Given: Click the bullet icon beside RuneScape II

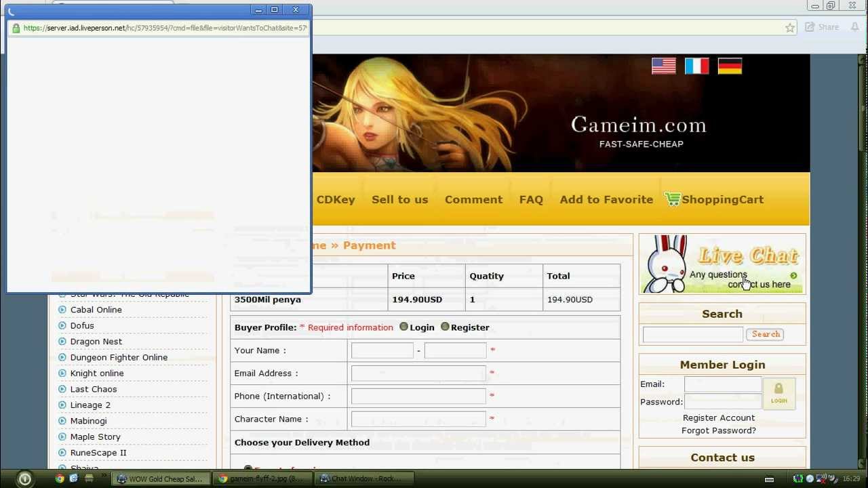Looking at the screenshot, I should tap(62, 453).
